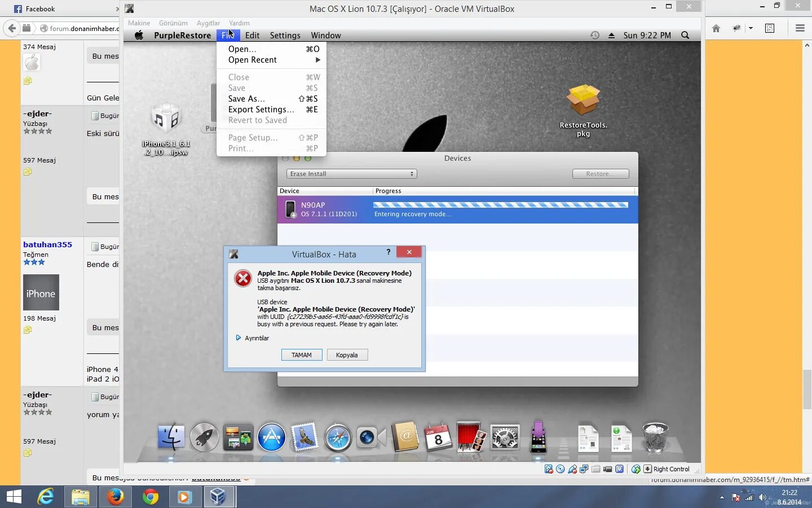Click TAMAM in the error dialog
812x508 pixels.
point(302,355)
